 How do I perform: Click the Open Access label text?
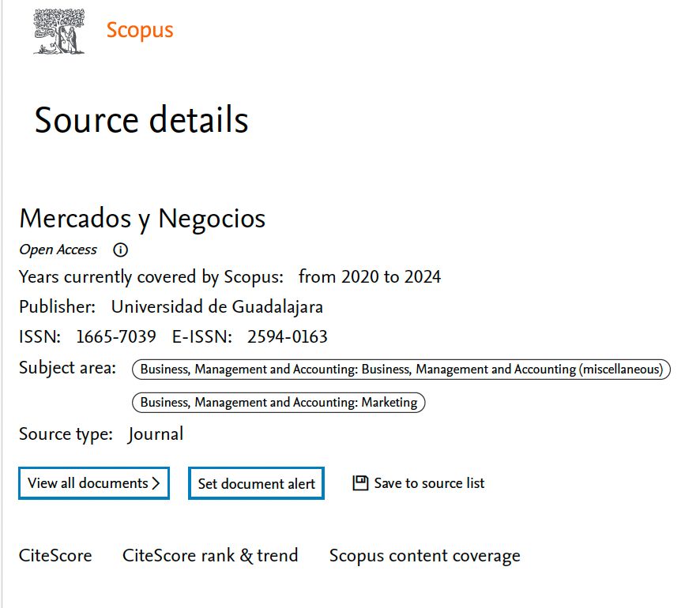(x=58, y=250)
